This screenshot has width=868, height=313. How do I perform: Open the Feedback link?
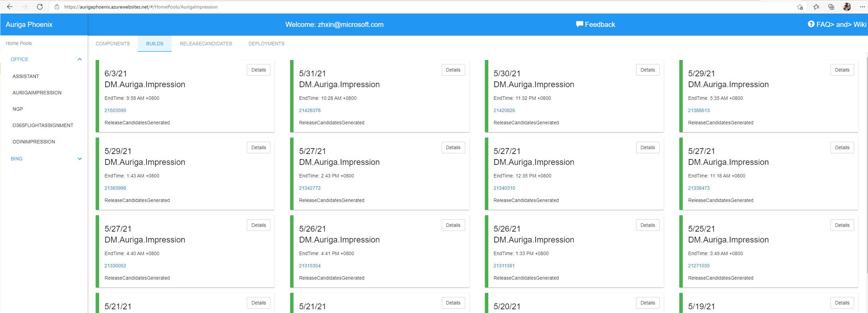[596, 25]
